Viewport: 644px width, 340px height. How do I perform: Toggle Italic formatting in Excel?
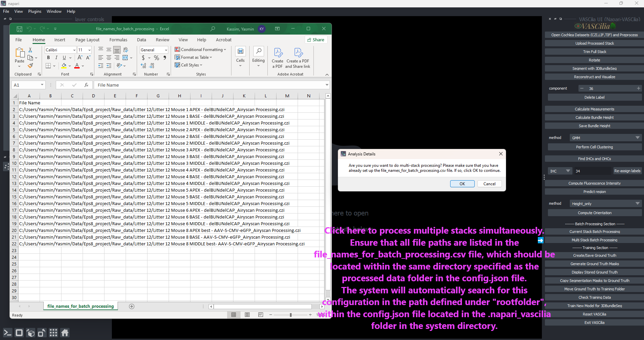(x=56, y=58)
